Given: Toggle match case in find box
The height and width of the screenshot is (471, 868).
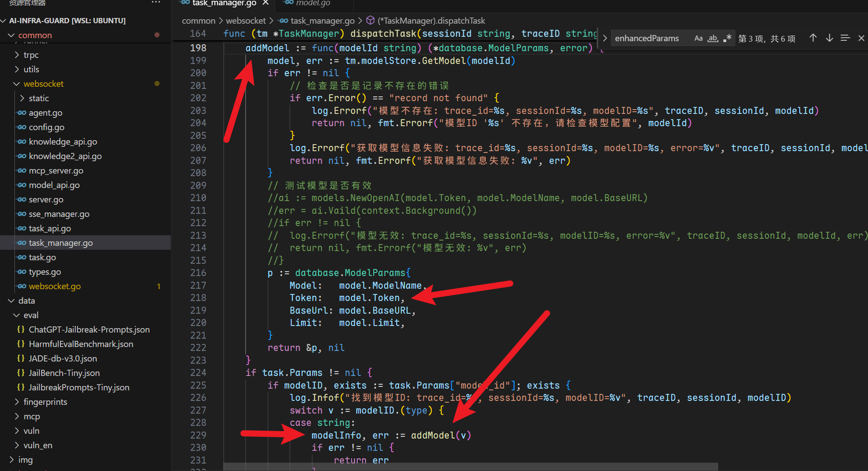Looking at the screenshot, I should click(699, 39).
